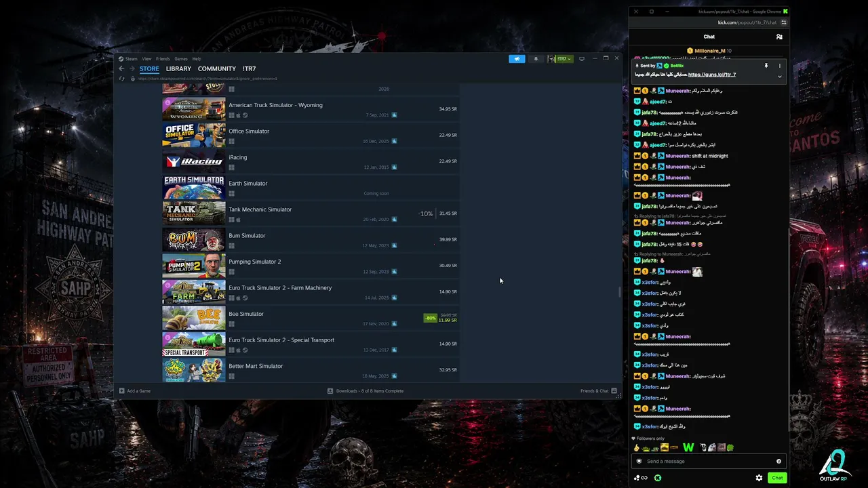Focus the Send a message input
The width and height of the screenshot is (868, 488).
tap(709, 462)
